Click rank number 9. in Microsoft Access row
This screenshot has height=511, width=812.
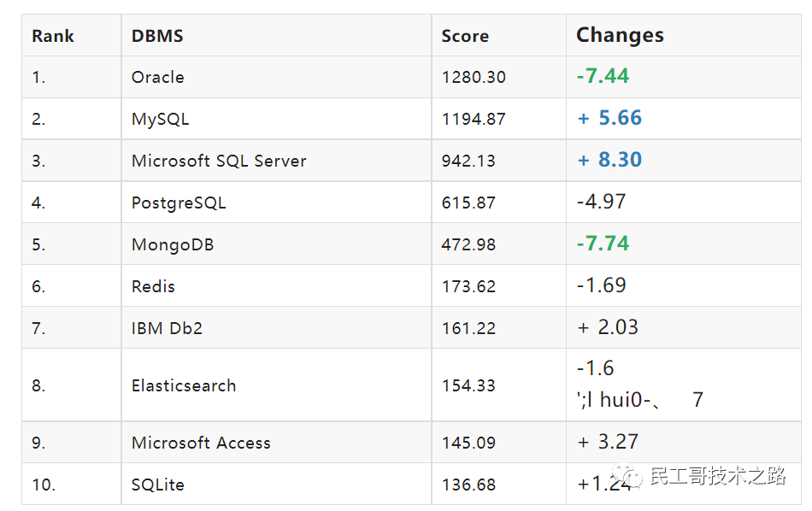38,443
